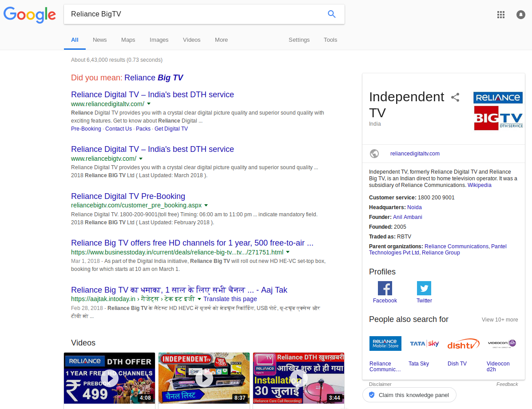The image size is (532, 409).
Task: Click the Did you mean Reliance Big TV suggestion
Action: (154, 78)
